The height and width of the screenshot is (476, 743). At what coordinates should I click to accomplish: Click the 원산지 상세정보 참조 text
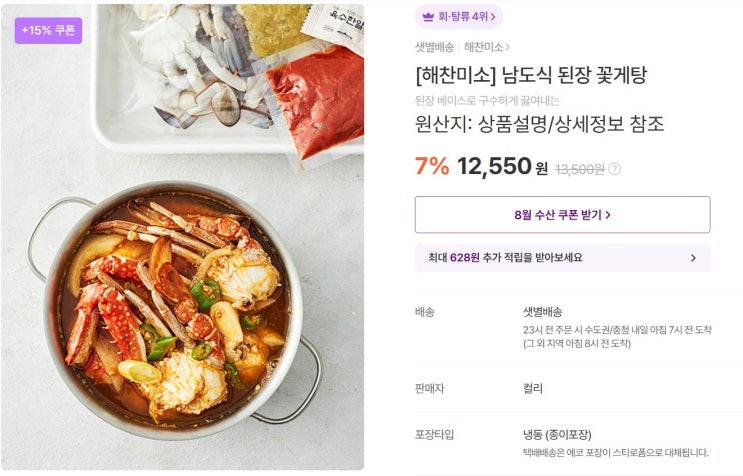click(539, 124)
